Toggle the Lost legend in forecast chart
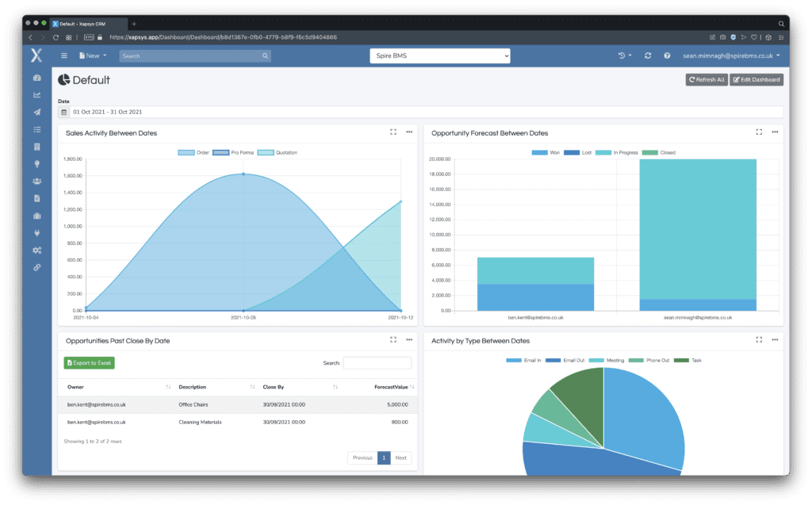The height and width of the screenshot is (505, 812). [577, 153]
